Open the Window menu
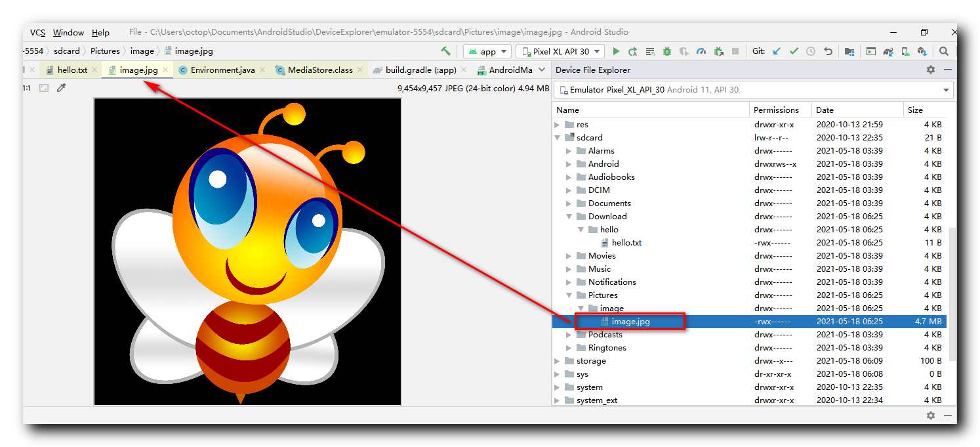This screenshot has height=447, width=980. (68, 32)
